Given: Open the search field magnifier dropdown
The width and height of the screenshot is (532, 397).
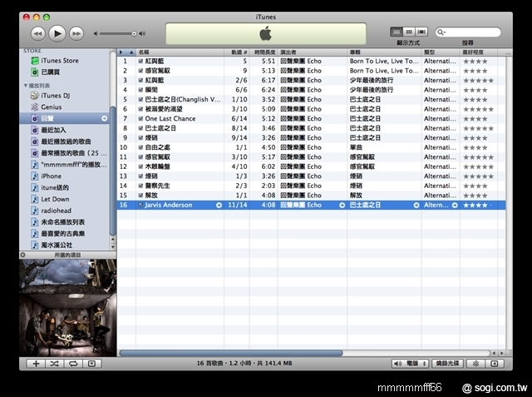Looking at the screenshot, I should point(443,32).
